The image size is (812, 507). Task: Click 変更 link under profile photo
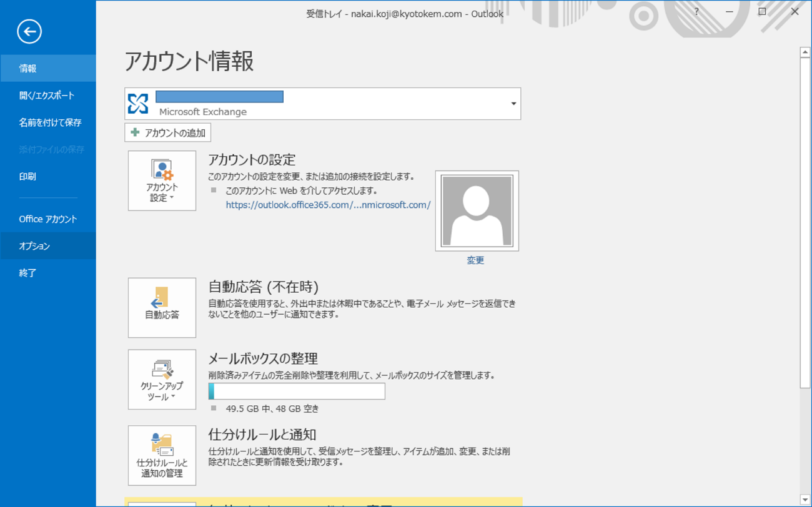click(475, 260)
